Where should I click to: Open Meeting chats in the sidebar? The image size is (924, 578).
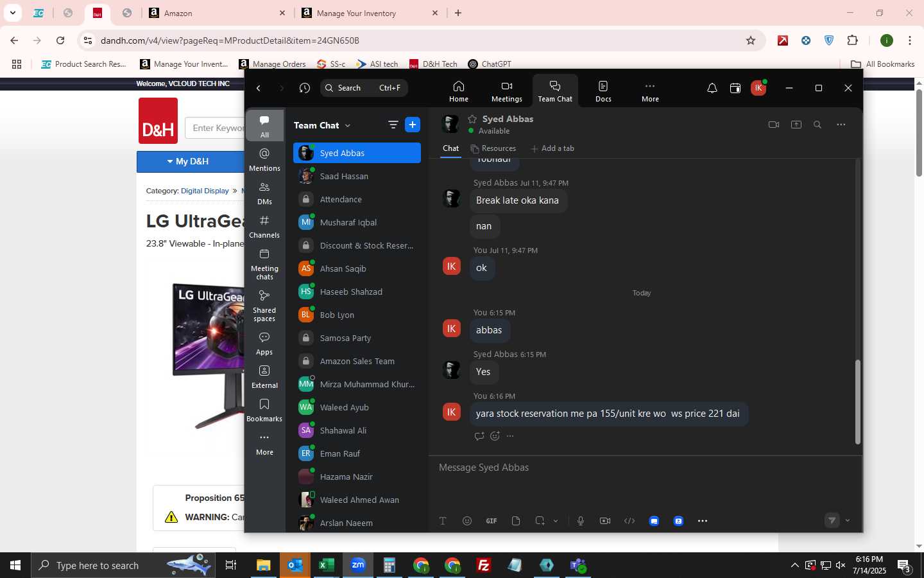coord(264,263)
